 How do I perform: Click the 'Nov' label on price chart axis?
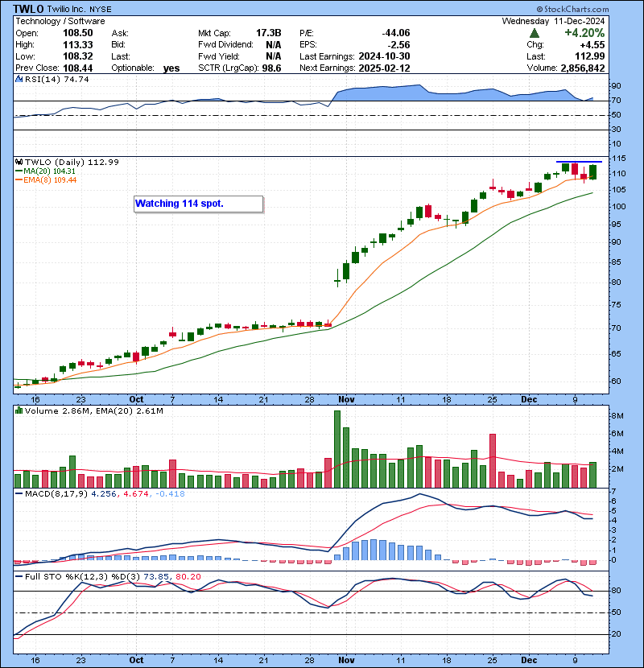coord(346,400)
